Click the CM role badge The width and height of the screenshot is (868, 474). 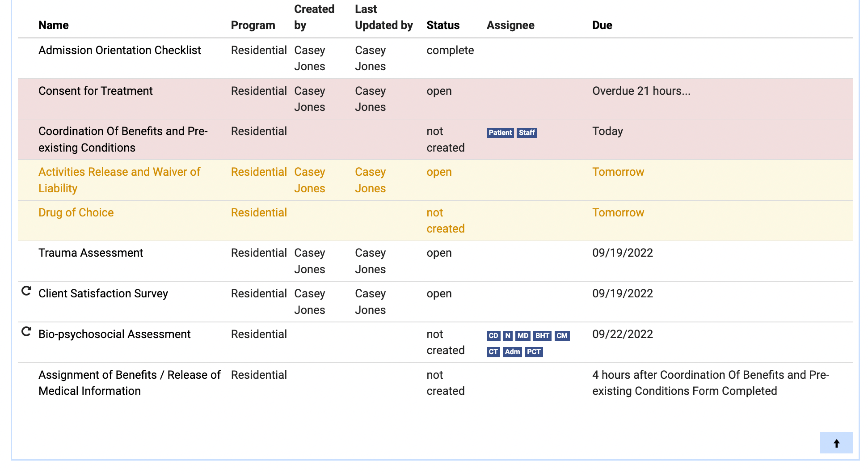(562, 336)
